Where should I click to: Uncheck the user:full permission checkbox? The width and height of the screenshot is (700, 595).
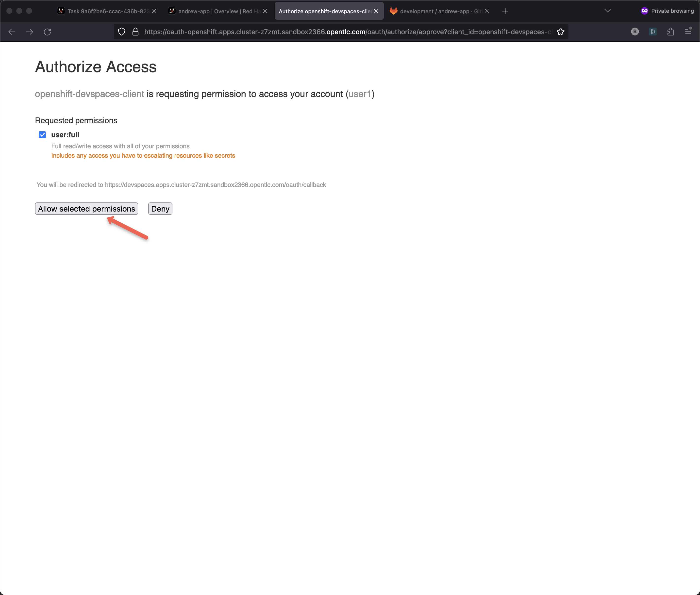[x=42, y=135]
